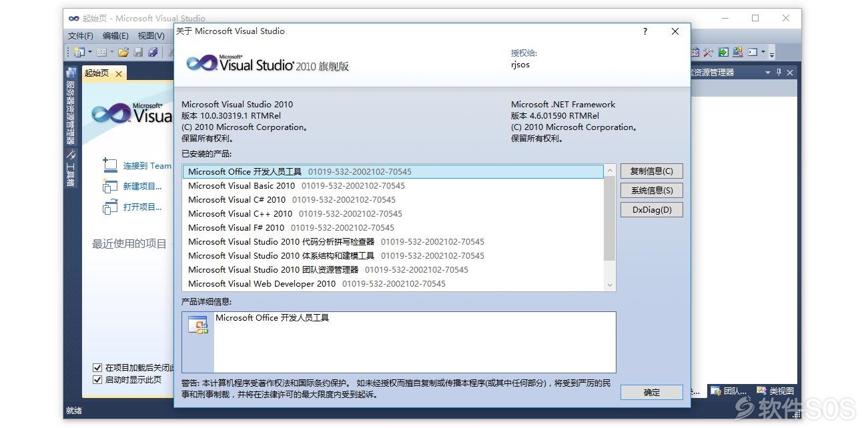This screenshot has height=428, width=868.
Task: Click the Open File folder toolbar icon
Action: click(x=123, y=52)
